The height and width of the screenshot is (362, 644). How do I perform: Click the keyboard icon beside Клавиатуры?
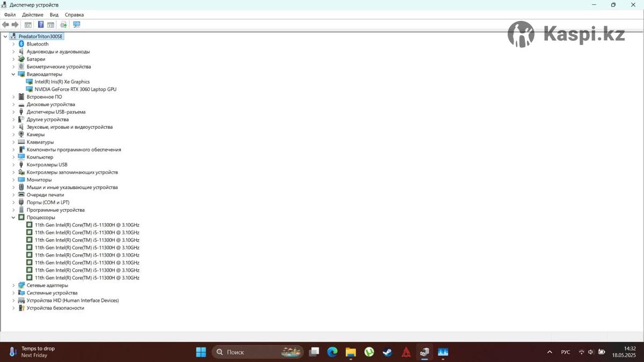tap(21, 142)
